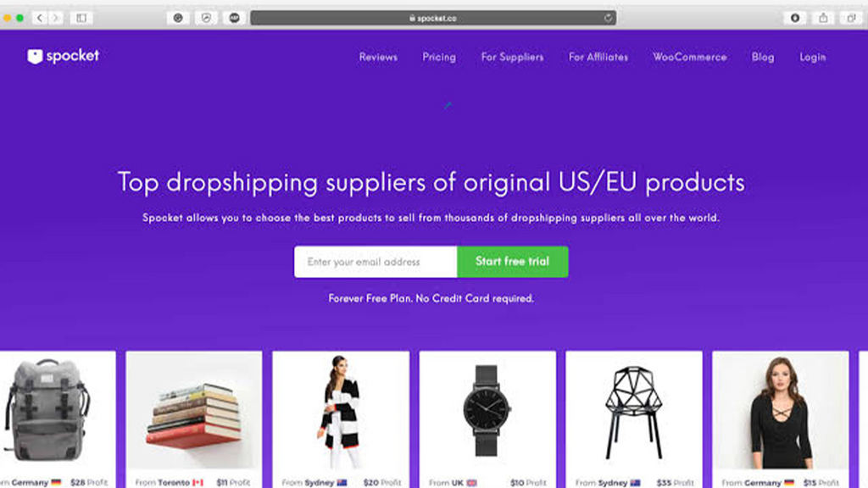Toggle the Safari sidebar icon
The height and width of the screenshot is (488, 868).
[81, 19]
